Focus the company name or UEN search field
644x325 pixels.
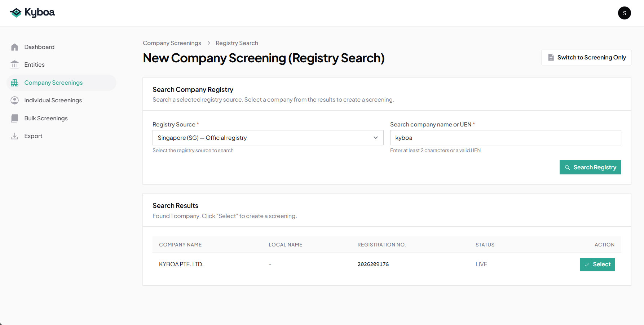506,138
